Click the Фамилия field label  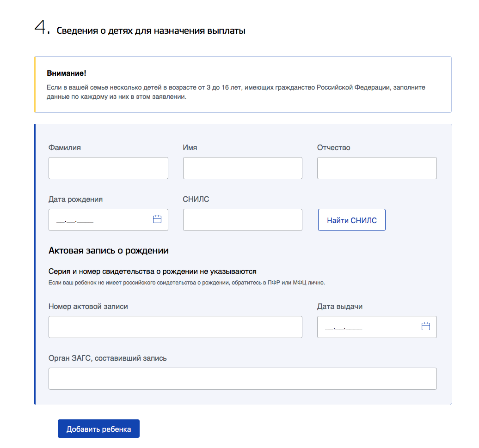tap(64, 147)
